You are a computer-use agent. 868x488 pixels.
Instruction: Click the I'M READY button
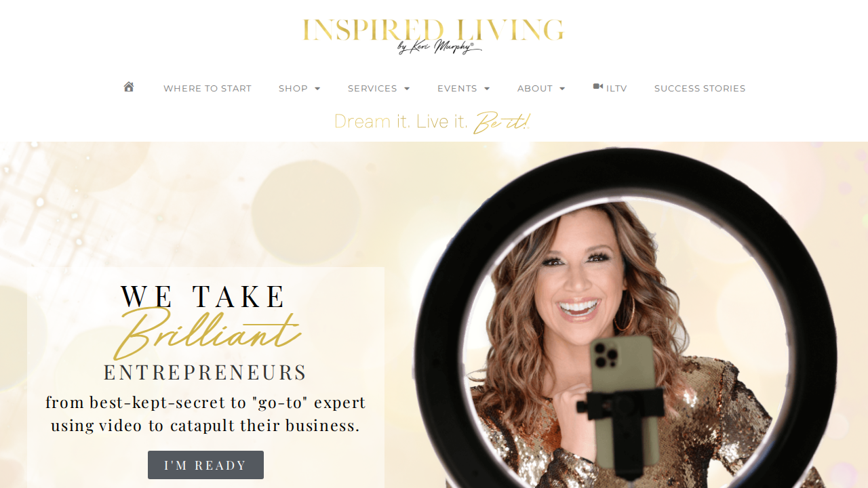205,465
